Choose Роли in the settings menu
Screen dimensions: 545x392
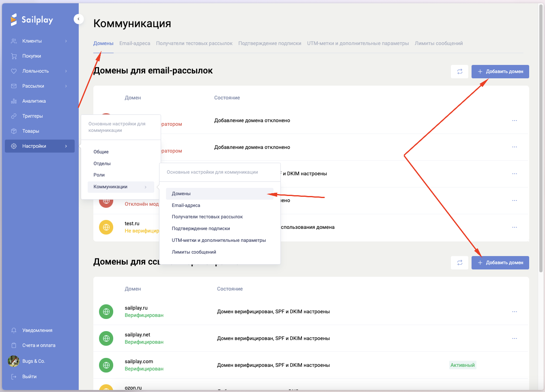pyautogui.click(x=99, y=175)
